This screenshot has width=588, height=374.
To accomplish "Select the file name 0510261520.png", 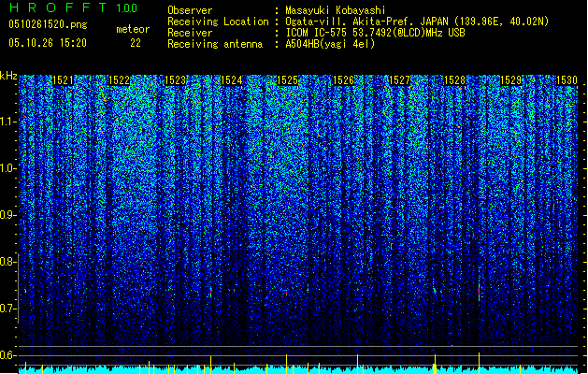I will click(48, 24).
